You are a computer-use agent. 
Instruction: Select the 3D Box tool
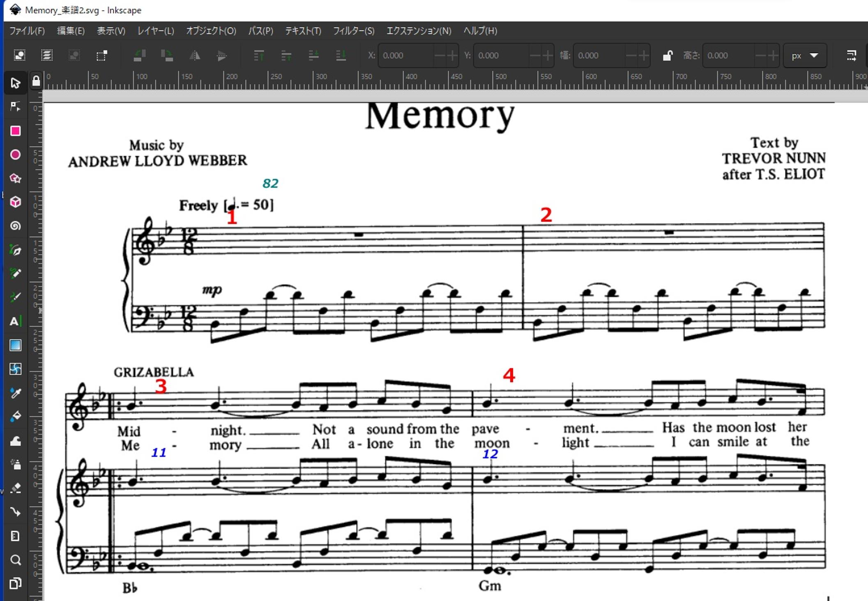click(x=15, y=202)
